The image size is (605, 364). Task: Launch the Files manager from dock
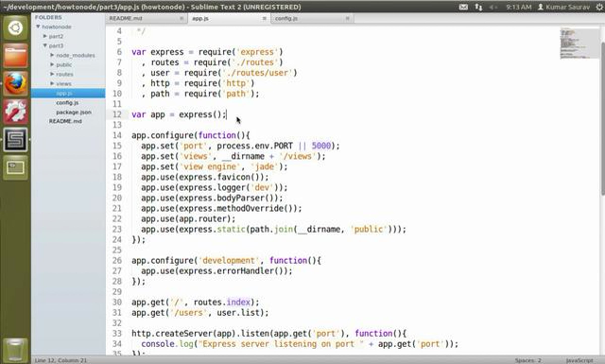tap(15, 55)
